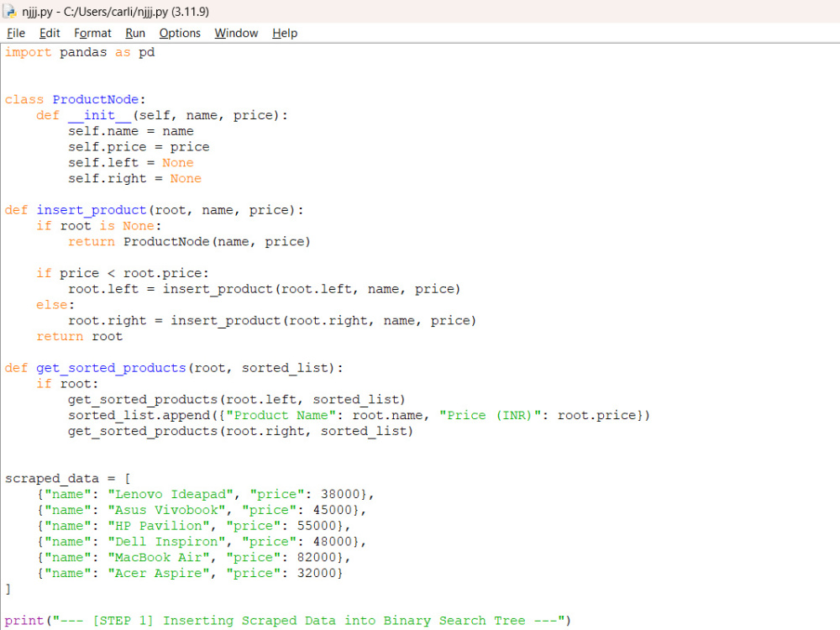Viewport: 840px width, 630px height.
Task: Click the "Product Name" string literal
Action: pyautogui.click(x=281, y=416)
